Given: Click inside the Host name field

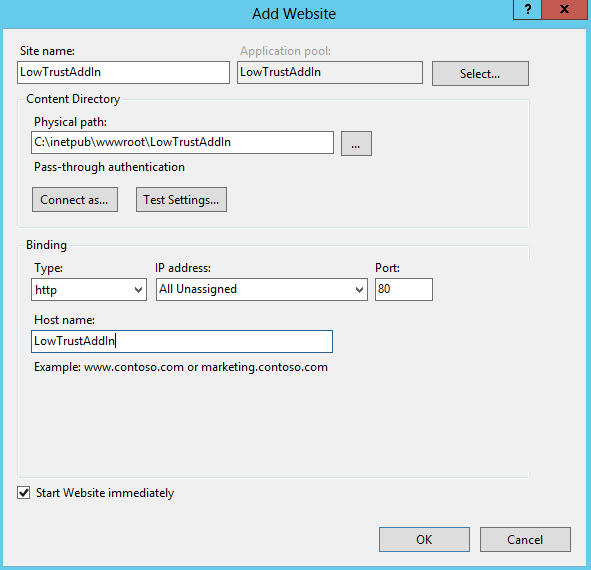Looking at the screenshot, I should pos(182,342).
